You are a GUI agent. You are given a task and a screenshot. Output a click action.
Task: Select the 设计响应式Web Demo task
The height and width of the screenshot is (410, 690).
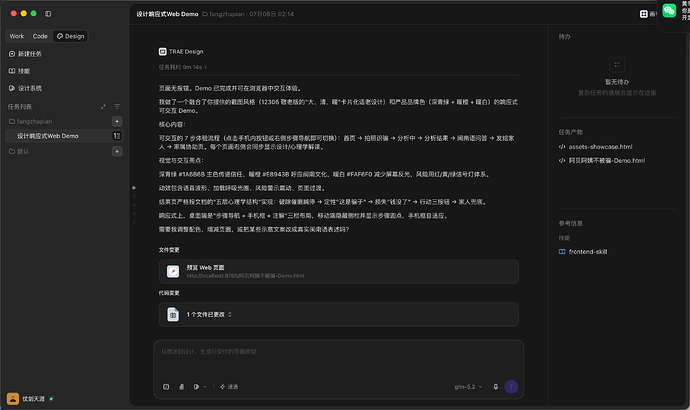click(x=64, y=136)
